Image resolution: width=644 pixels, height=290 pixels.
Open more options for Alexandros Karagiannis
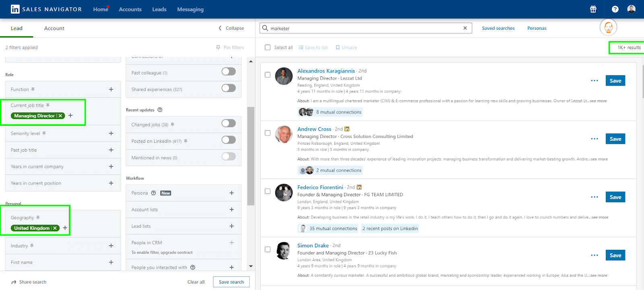[x=594, y=81]
